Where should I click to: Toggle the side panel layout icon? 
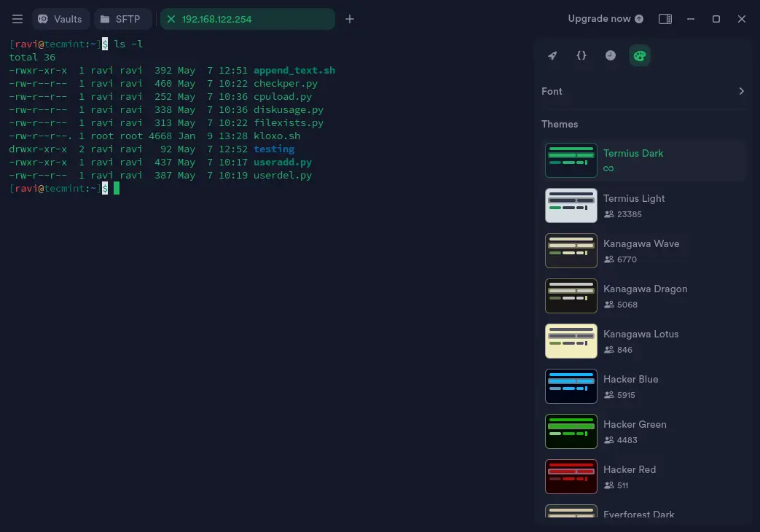[x=665, y=19]
